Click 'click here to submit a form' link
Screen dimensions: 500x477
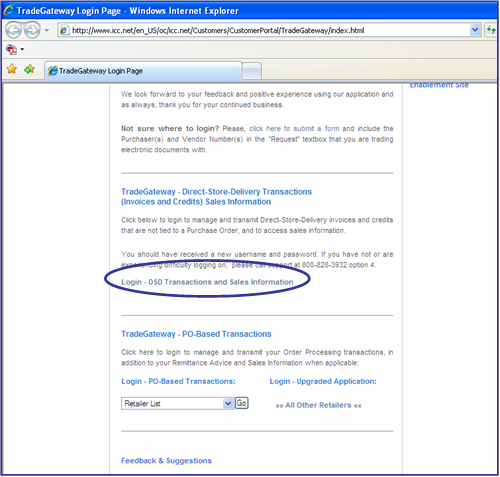(x=294, y=129)
